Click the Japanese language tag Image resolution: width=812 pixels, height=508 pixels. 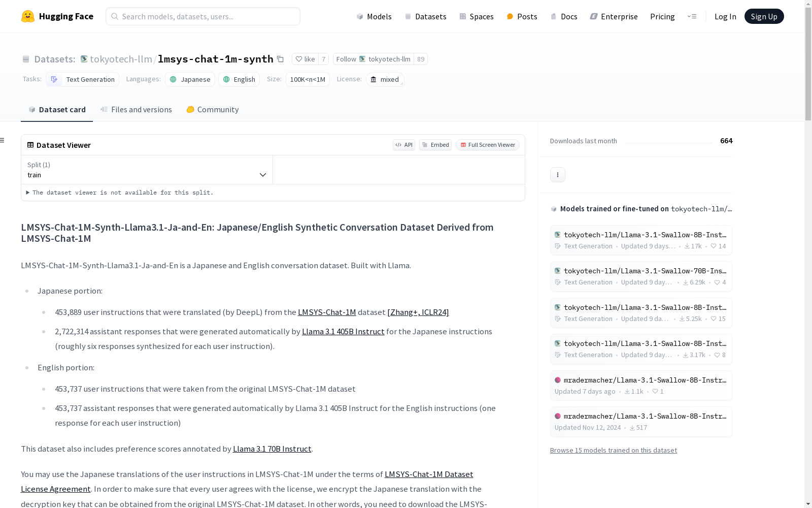[x=190, y=79]
